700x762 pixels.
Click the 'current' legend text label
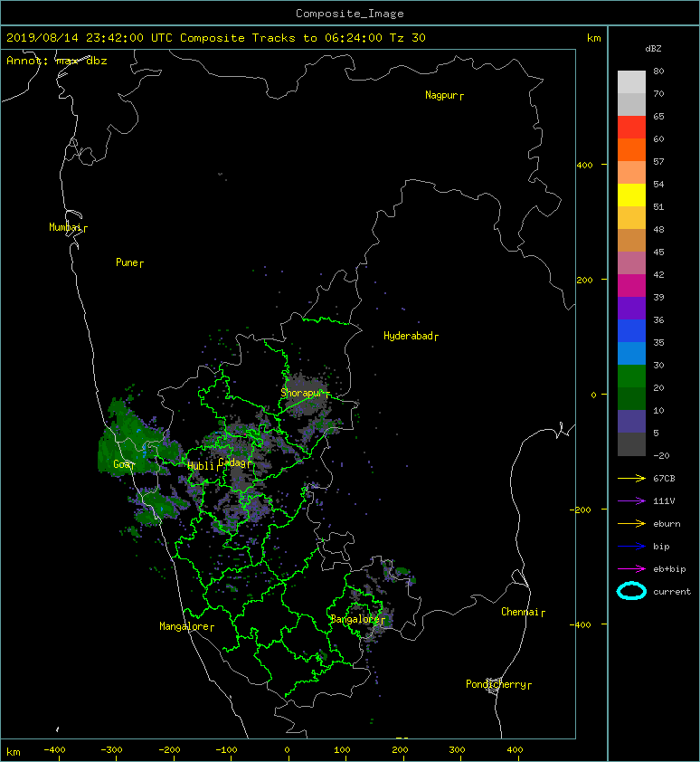point(672,592)
